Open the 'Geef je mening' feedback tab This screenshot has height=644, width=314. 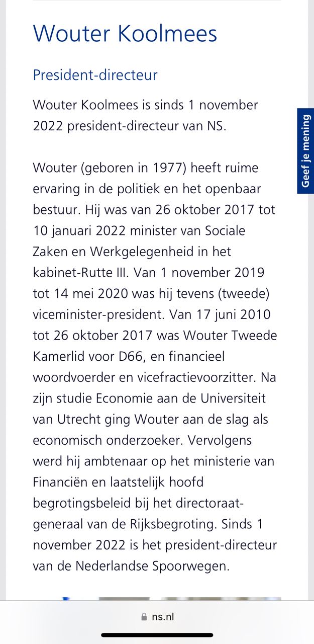point(305,151)
